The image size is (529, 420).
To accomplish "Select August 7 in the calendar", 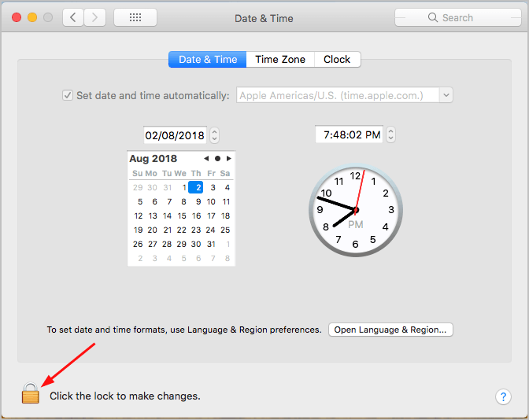I will point(169,201).
